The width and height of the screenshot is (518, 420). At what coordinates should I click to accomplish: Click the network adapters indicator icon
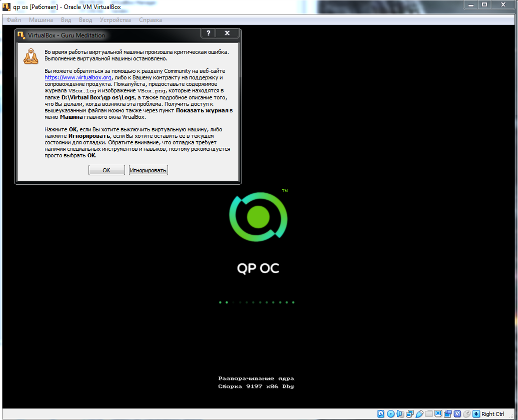click(409, 414)
